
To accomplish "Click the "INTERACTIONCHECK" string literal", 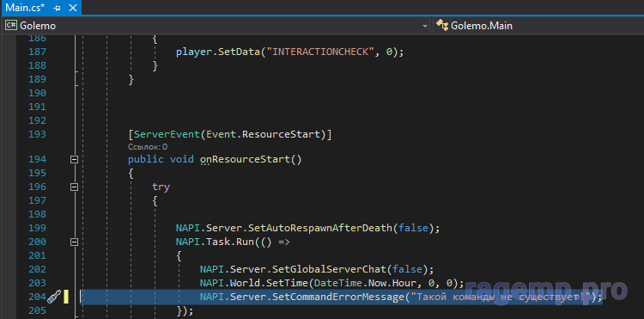I will [x=320, y=52].
